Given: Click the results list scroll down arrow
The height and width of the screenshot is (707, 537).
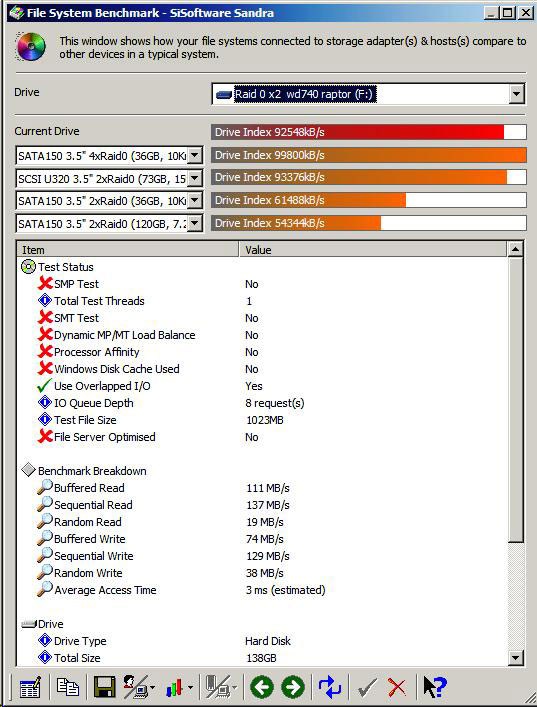Looking at the screenshot, I should click(515, 657).
